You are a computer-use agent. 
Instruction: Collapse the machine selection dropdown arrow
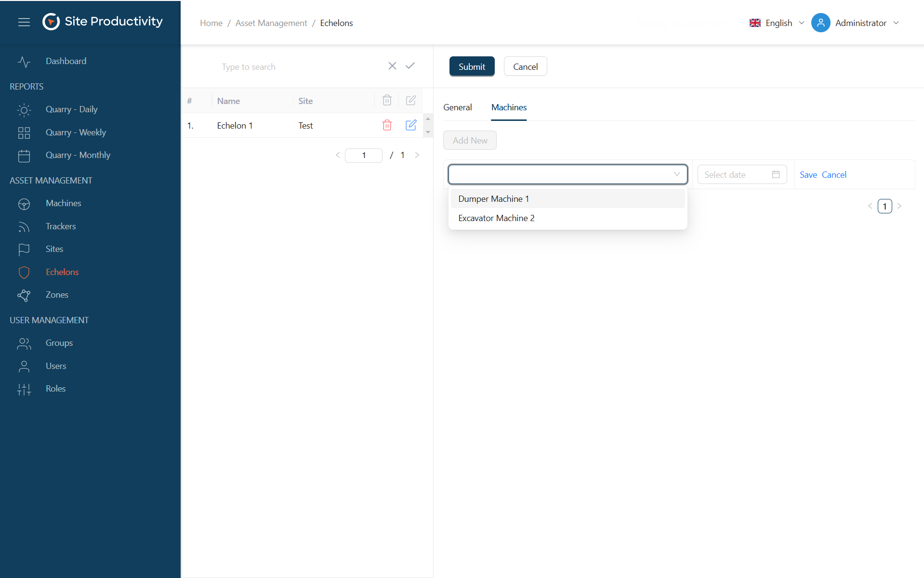click(x=677, y=174)
